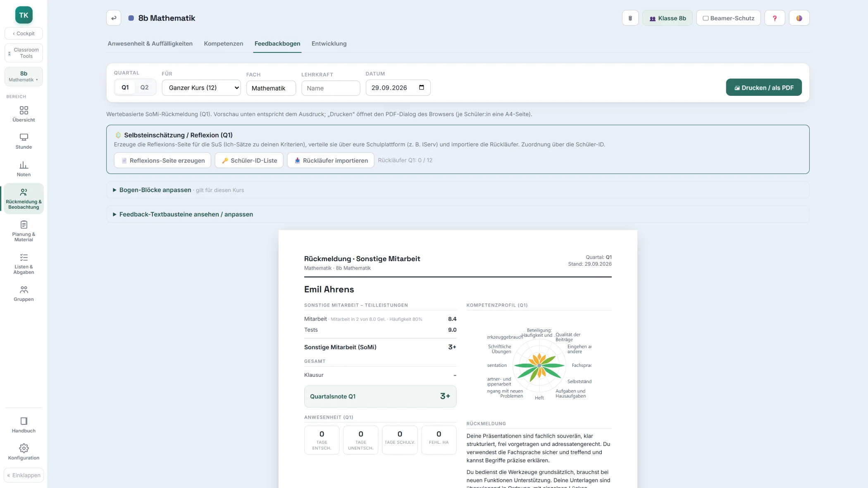
Task: Click Rückläufer importieren button
Action: tap(331, 160)
